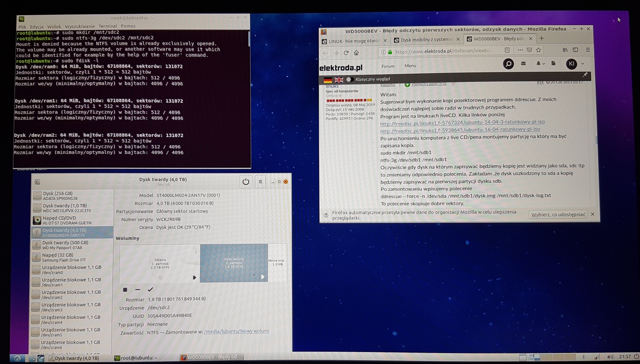This screenshot has width=640, height=364.
Task: Toggle Firefox reader view
Action: click(x=507, y=50)
